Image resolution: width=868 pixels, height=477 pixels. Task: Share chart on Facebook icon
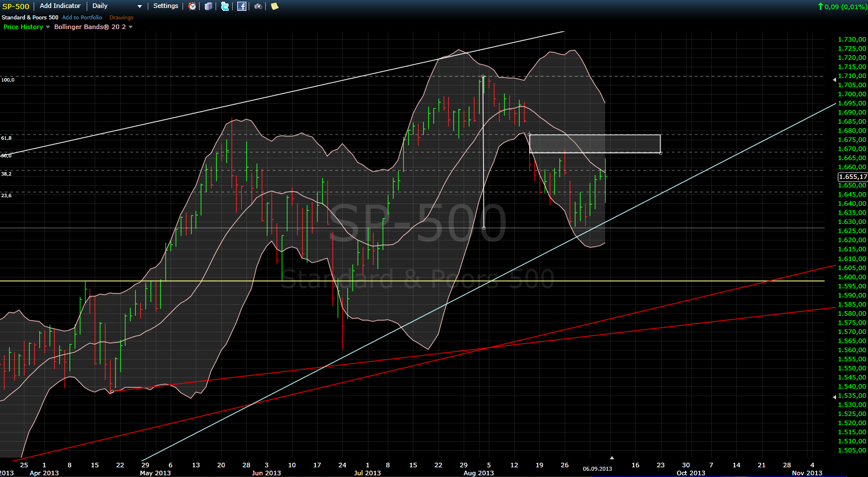click(242, 6)
